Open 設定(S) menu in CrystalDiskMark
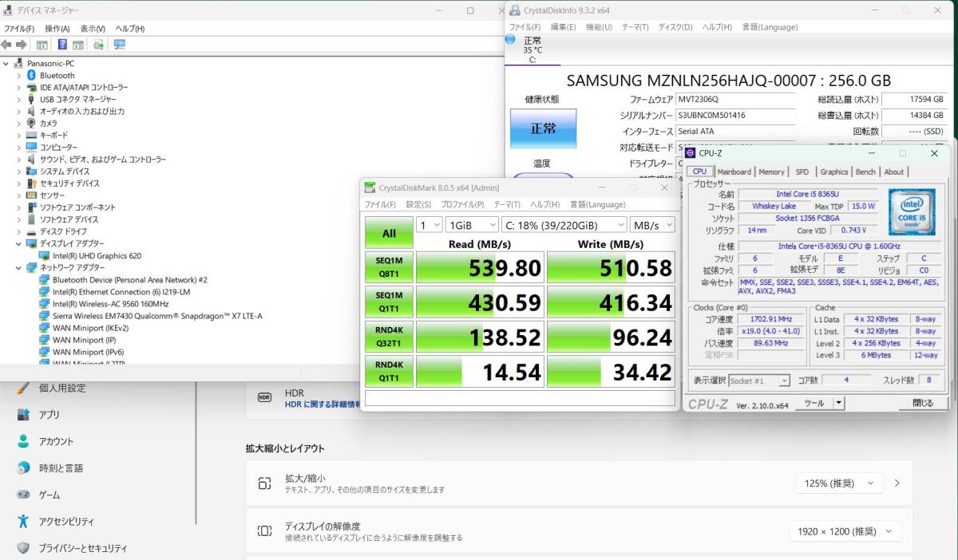The height and width of the screenshot is (560, 958). pos(418,204)
